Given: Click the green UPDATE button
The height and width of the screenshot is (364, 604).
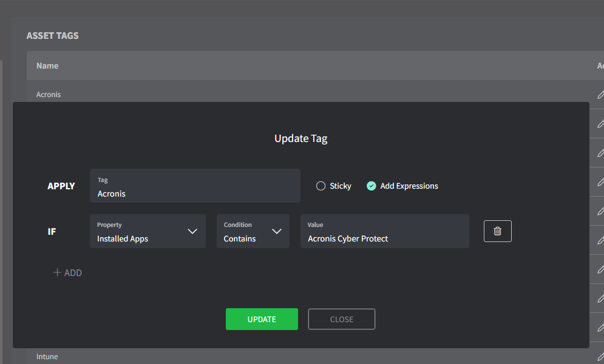Looking at the screenshot, I should point(262,319).
